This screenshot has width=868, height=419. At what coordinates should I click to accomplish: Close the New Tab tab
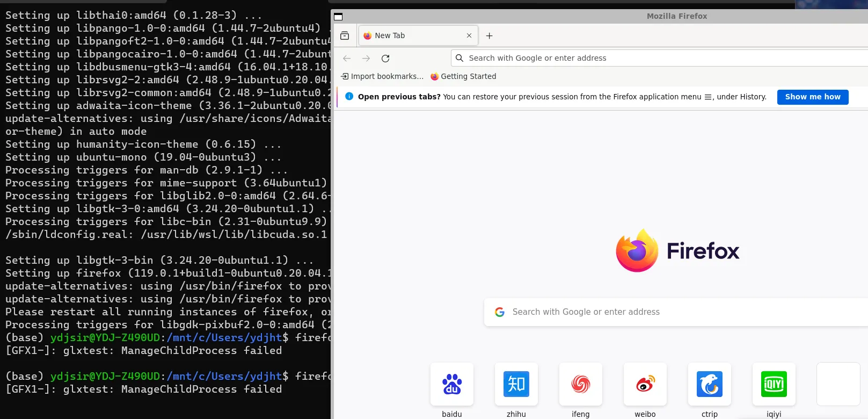click(469, 36)
